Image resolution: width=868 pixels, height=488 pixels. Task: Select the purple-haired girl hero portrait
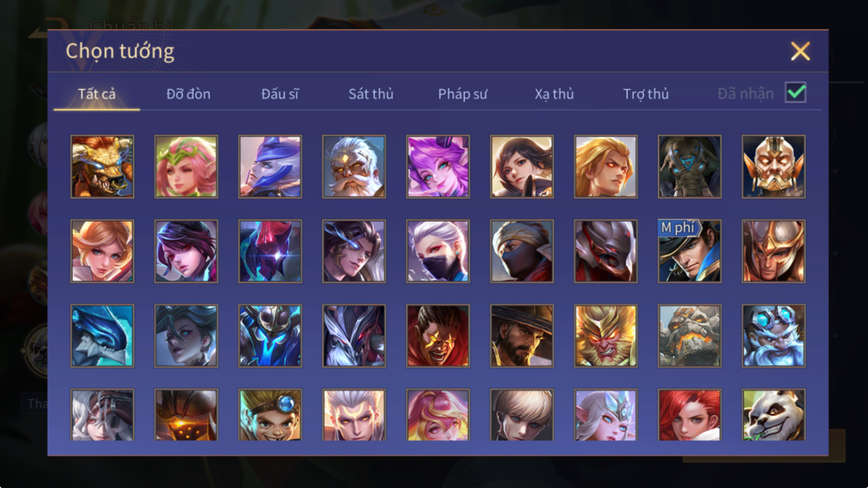click(438, 167)
